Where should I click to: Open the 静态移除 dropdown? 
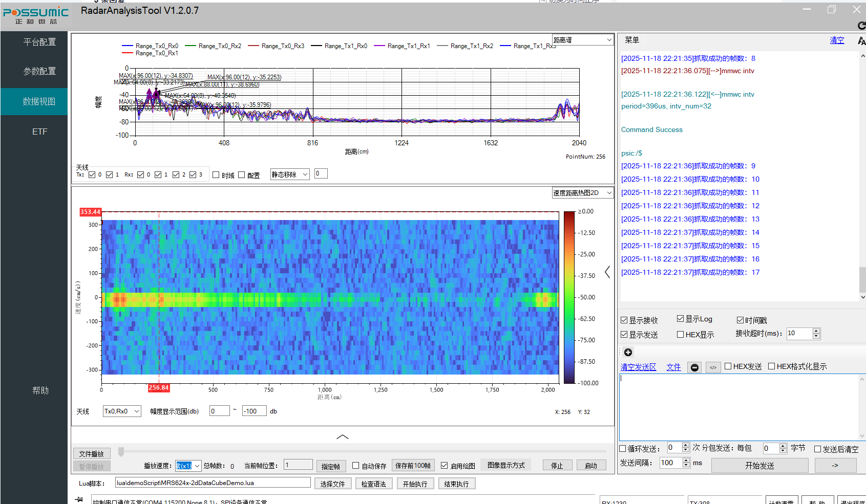click(x=290, y=174)
